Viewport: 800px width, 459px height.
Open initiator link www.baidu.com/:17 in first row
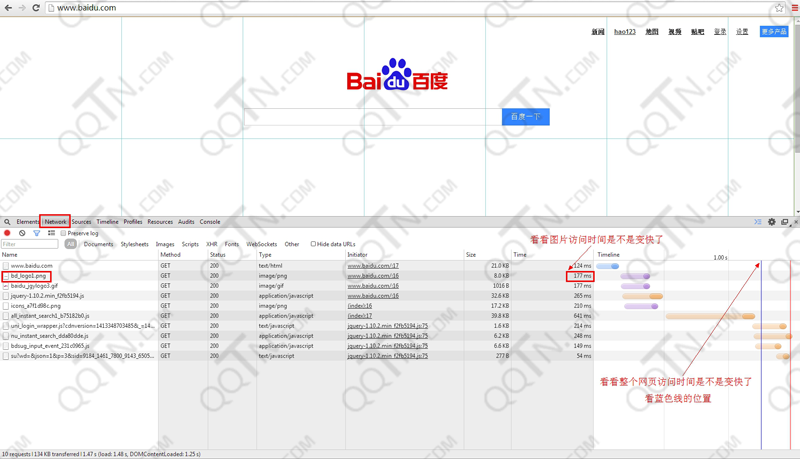click(x=373, y=266)
